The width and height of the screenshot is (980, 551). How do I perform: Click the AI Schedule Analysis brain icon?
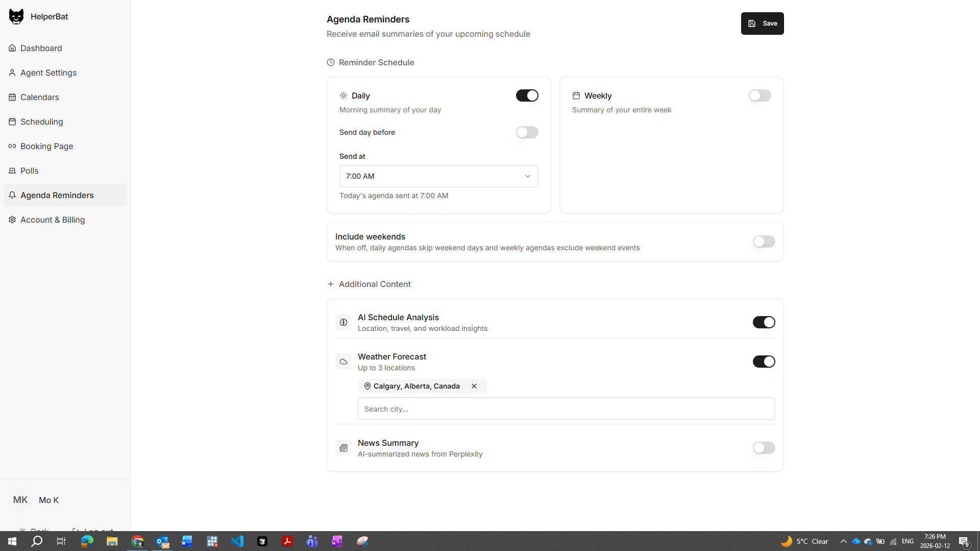pos(343,322)
